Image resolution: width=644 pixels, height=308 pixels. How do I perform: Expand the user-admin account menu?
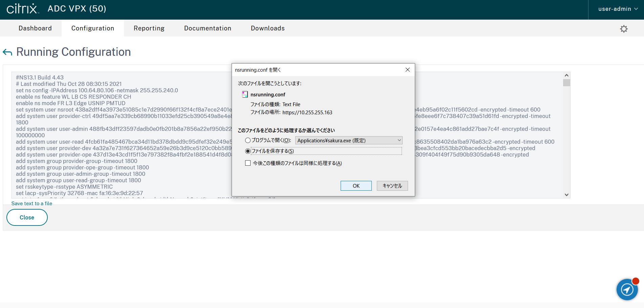point(618,9)
